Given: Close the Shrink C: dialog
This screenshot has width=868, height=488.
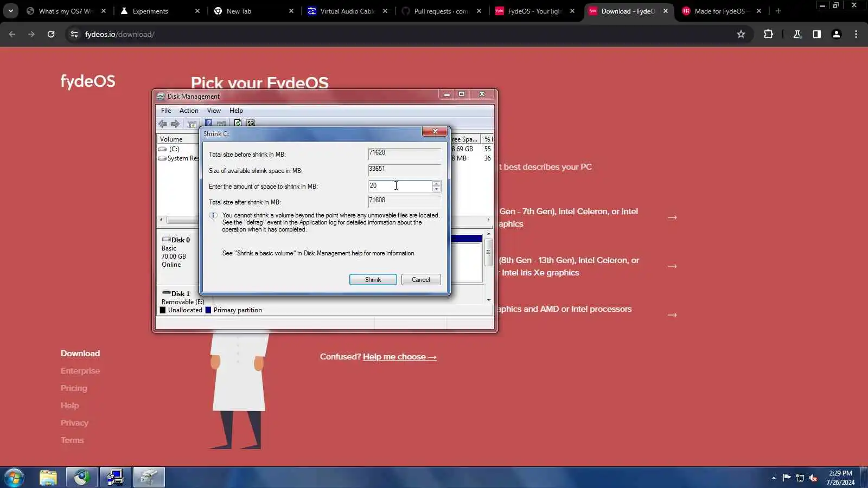Looking at the screenshot, I should tap(435, 132).
